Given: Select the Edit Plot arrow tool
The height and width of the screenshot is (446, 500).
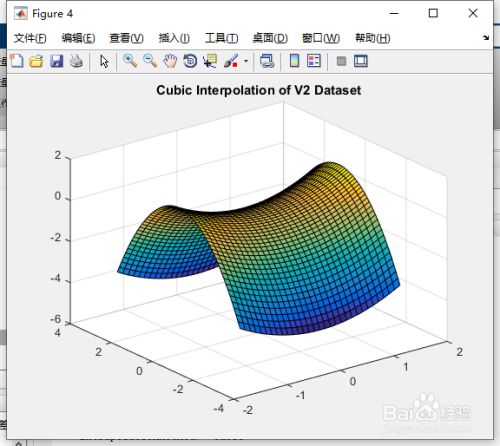Looking at the screenshot, I should 104,62.
